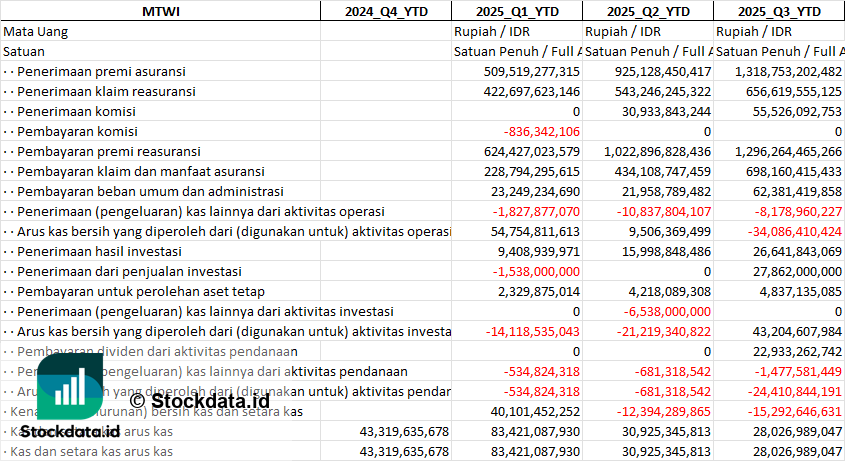Select cell with value 4,218,089,308

point(648,291)
